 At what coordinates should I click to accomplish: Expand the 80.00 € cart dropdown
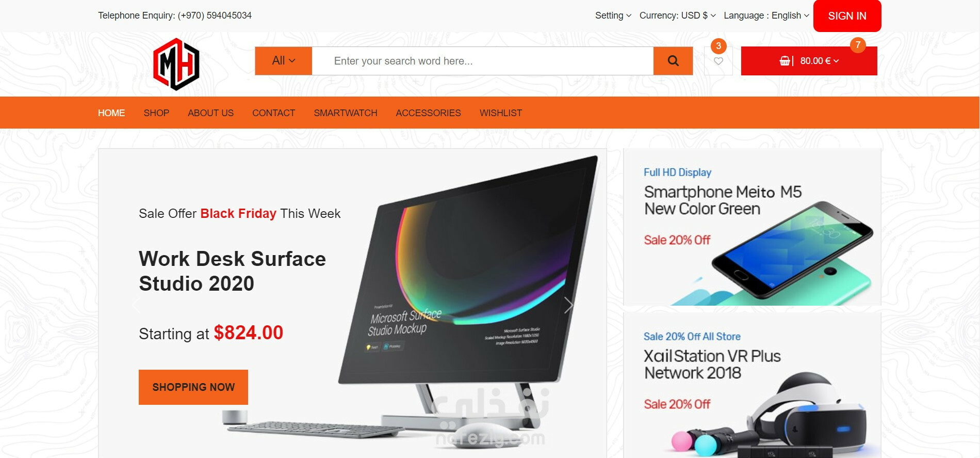(x=819, y=61)
